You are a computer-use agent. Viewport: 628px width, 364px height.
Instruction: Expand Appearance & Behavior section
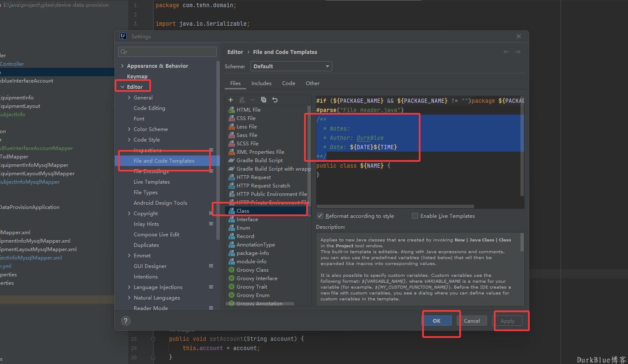(x=122, y=66)
